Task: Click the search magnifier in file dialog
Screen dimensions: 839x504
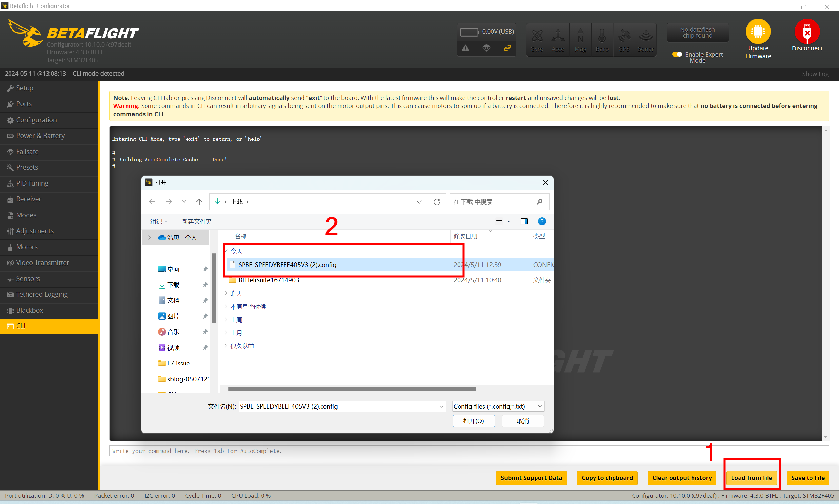Action: [x=540, y=202]
